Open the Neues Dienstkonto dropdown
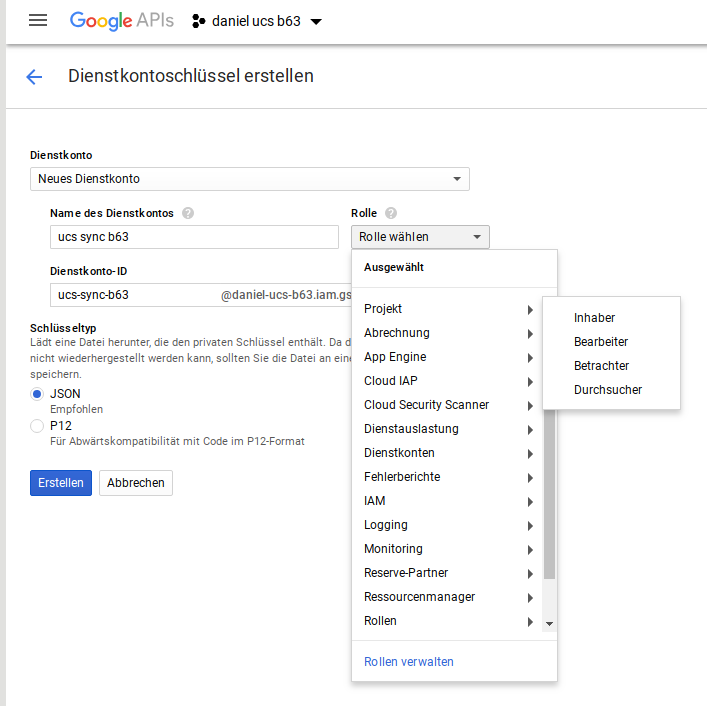The image size is (707, 706). click(249, 179)
